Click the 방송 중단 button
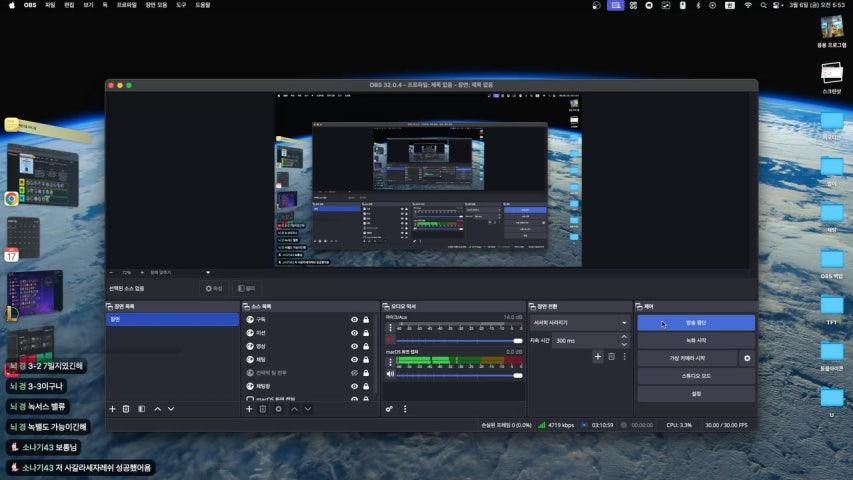 [x=696, y=323]
